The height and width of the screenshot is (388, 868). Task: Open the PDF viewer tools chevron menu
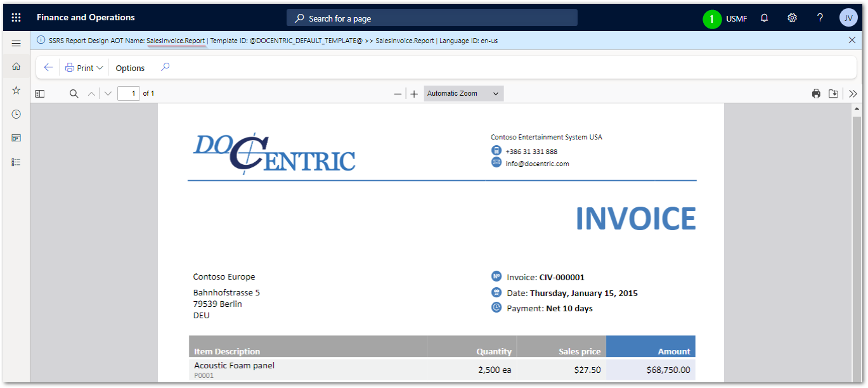point(853,94)
